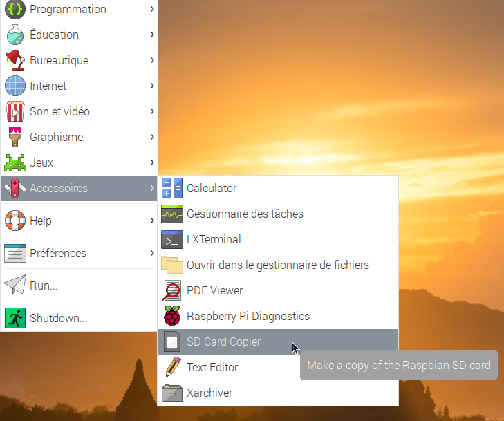Viewport: 504px width, 421px height.
Task: Click the Programmation curly-braces icon
Action: coord(15,9)
